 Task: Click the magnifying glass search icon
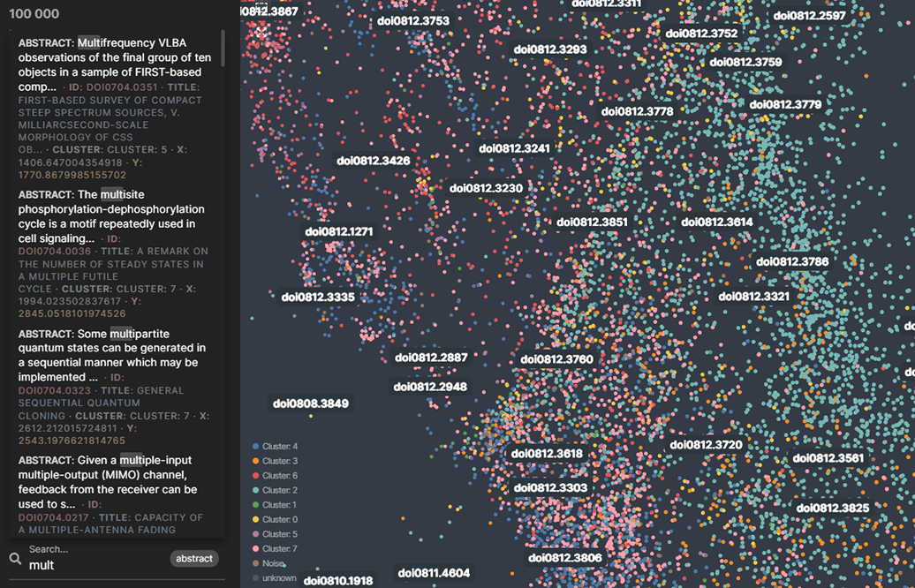coord(15,558)
